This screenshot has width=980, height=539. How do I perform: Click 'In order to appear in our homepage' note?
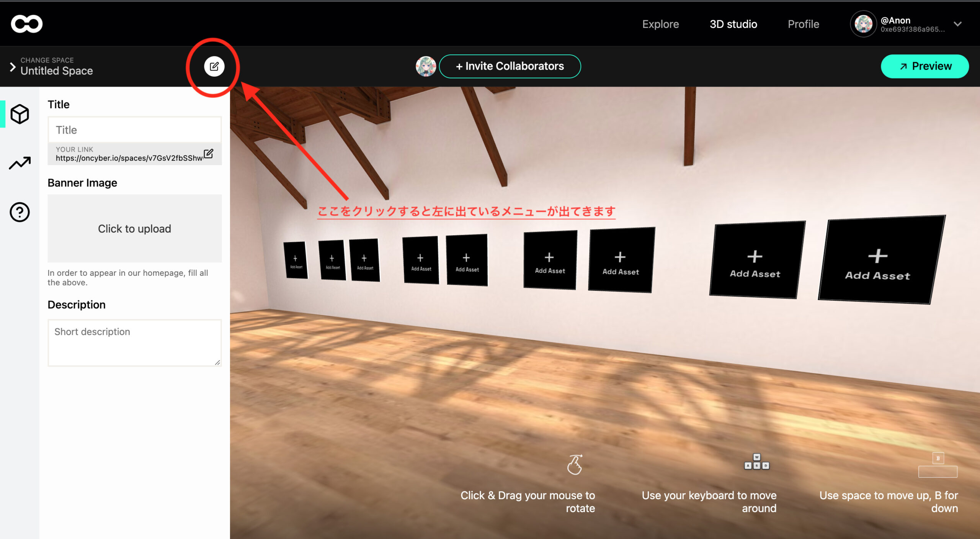point(127,278)
